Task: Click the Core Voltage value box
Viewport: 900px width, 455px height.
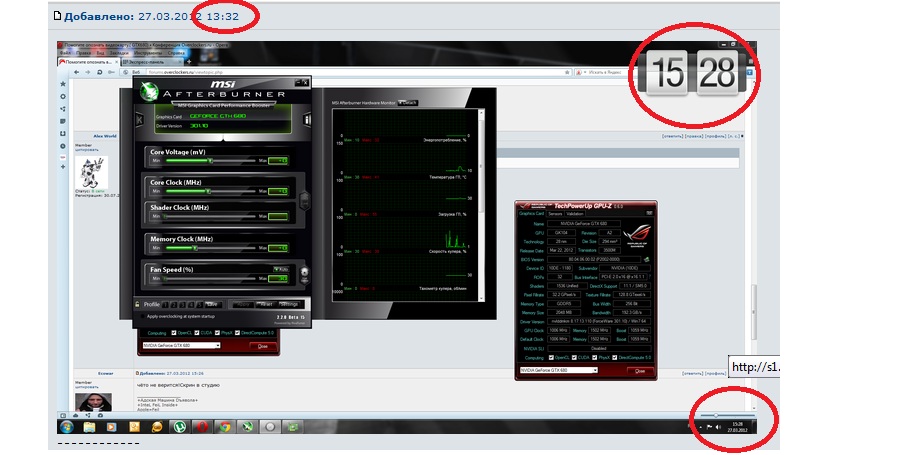Action: (278, 161)
